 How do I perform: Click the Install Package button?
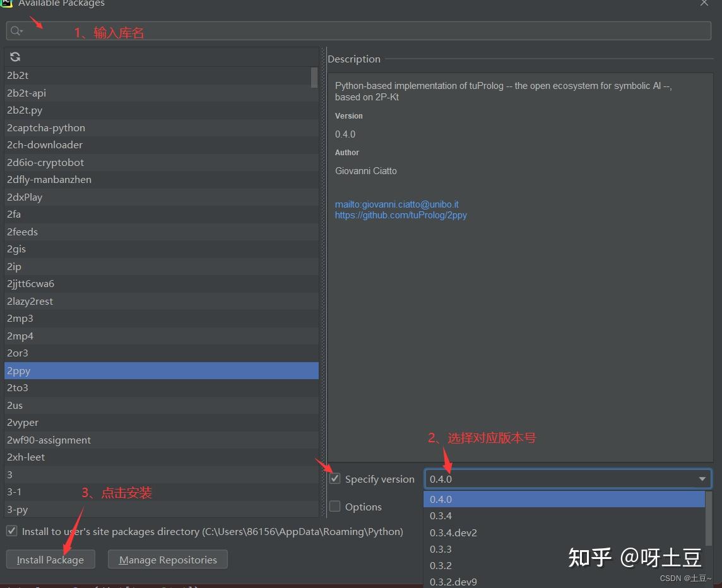point(50,559)
